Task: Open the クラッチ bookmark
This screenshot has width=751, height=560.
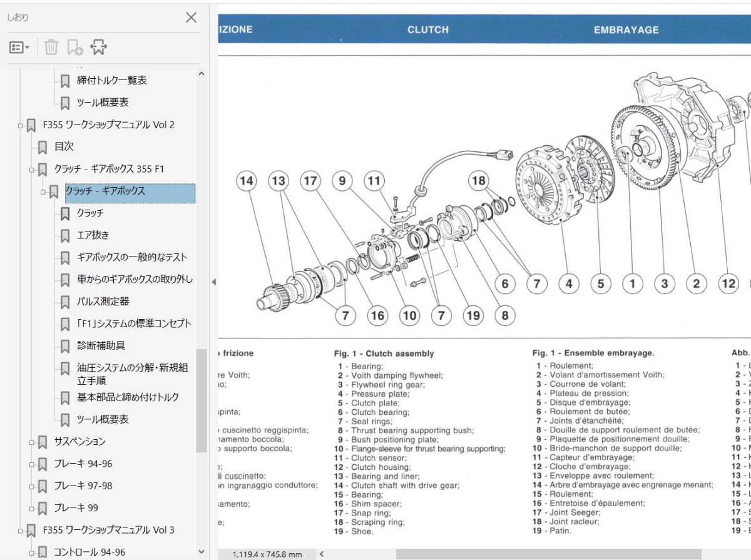Action: click(90, 213)
